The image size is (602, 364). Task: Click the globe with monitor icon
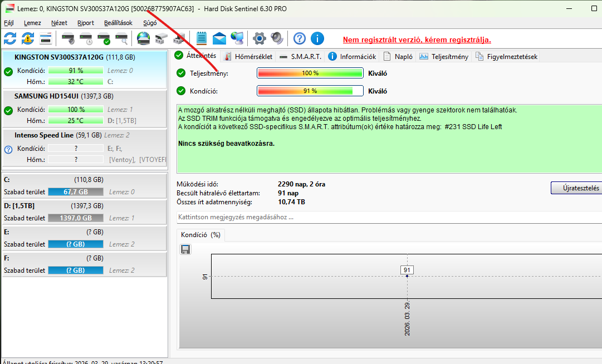(x=237, y=38)
